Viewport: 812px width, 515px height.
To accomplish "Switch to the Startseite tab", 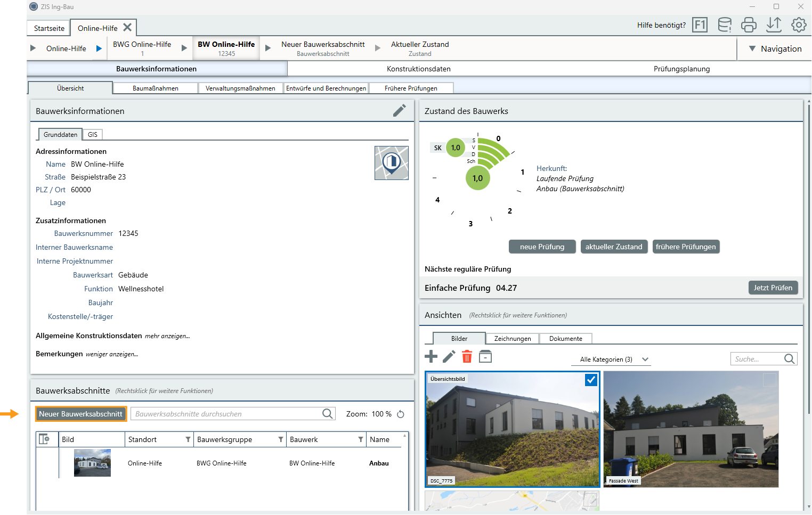I will pos(49,28).
